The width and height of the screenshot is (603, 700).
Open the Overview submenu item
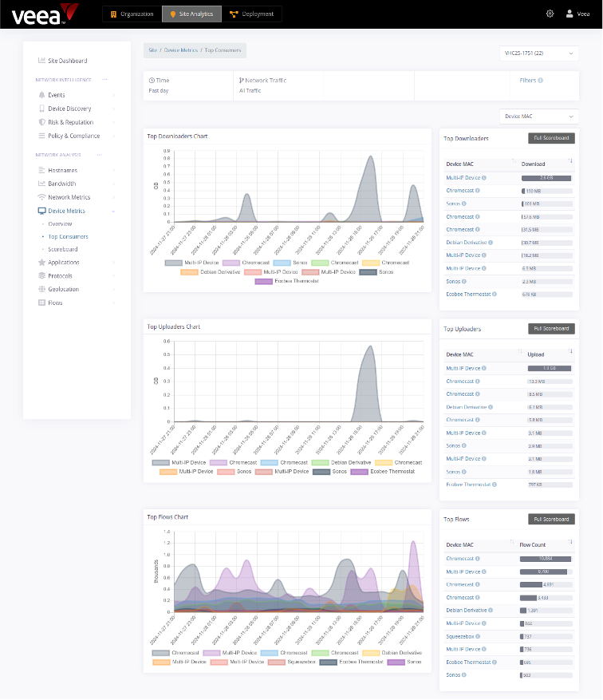click(x=60, y=223)
